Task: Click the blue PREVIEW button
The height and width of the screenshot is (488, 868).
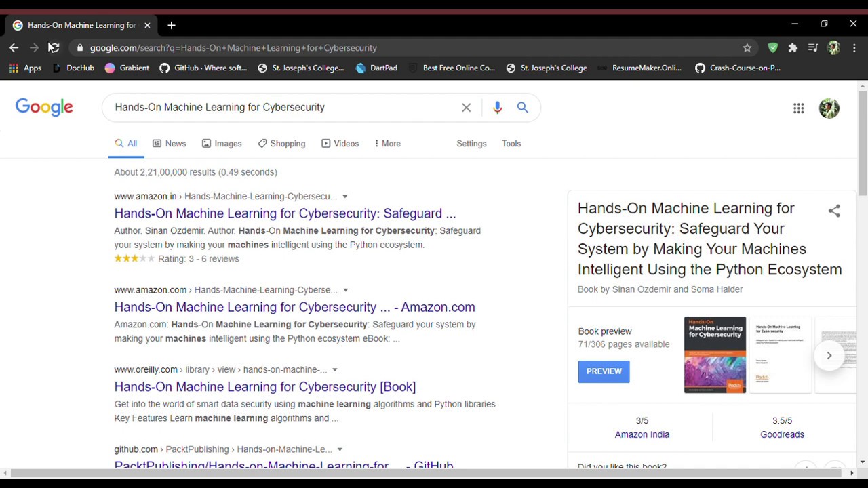Action: click(x=604, y=371)
